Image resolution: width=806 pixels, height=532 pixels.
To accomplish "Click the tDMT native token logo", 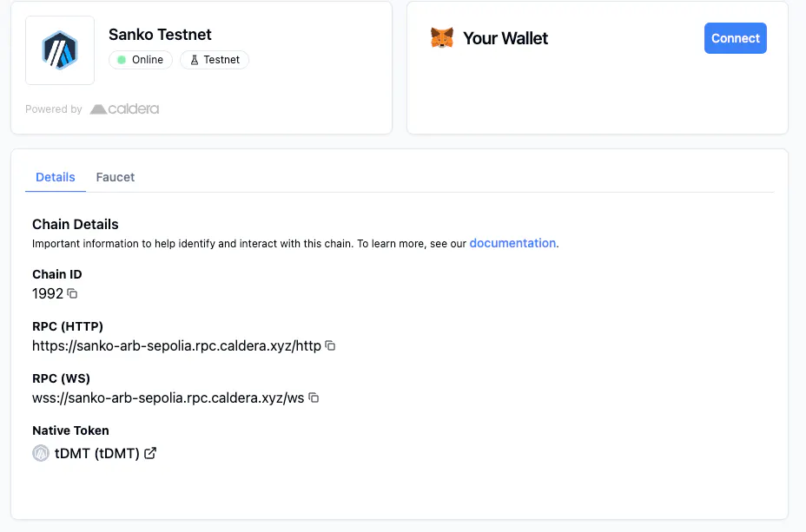I will 41,453.
